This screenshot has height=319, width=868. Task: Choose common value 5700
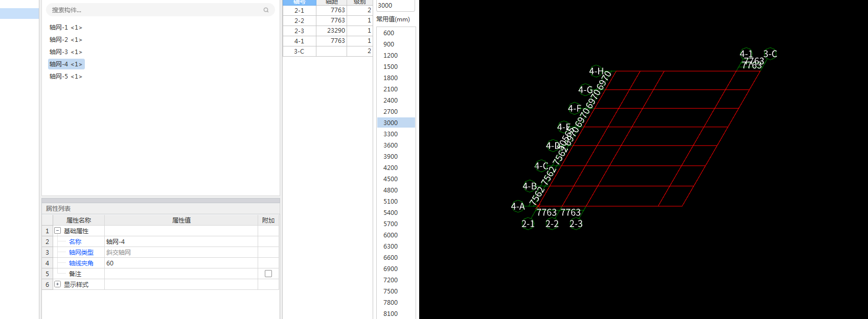pos(396,224)
